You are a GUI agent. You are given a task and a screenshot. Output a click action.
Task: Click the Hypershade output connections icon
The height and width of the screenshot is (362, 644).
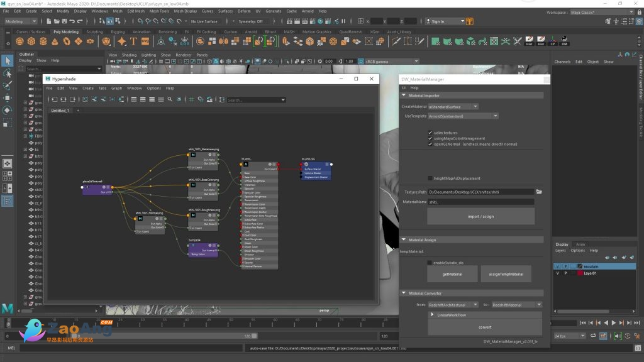[73, 100]
